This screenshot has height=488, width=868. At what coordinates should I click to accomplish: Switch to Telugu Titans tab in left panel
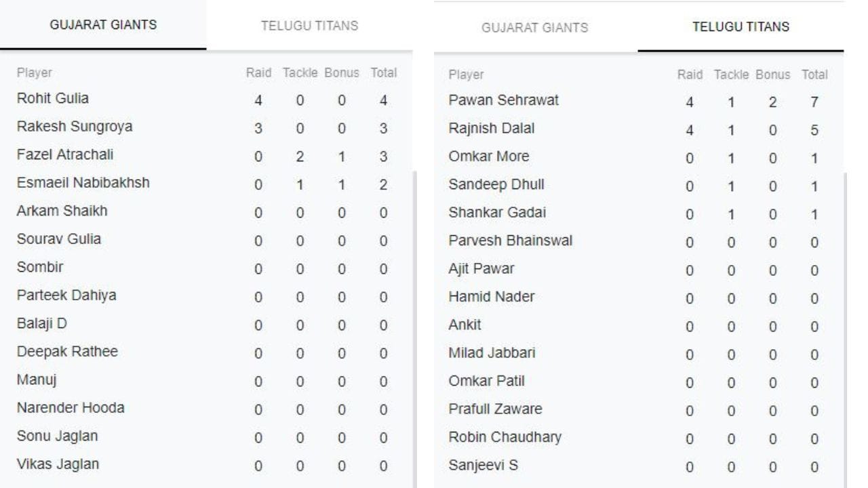(x=309, y=26)
